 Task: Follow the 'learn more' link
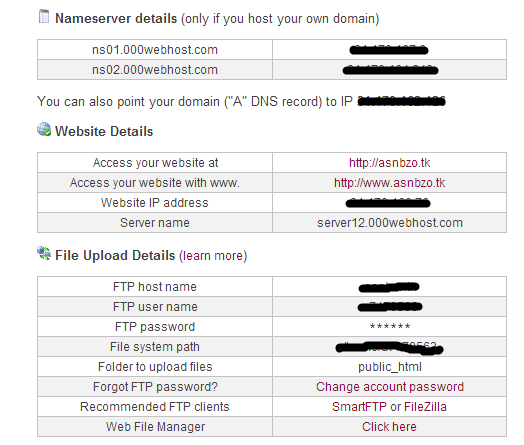coord(213,256)
